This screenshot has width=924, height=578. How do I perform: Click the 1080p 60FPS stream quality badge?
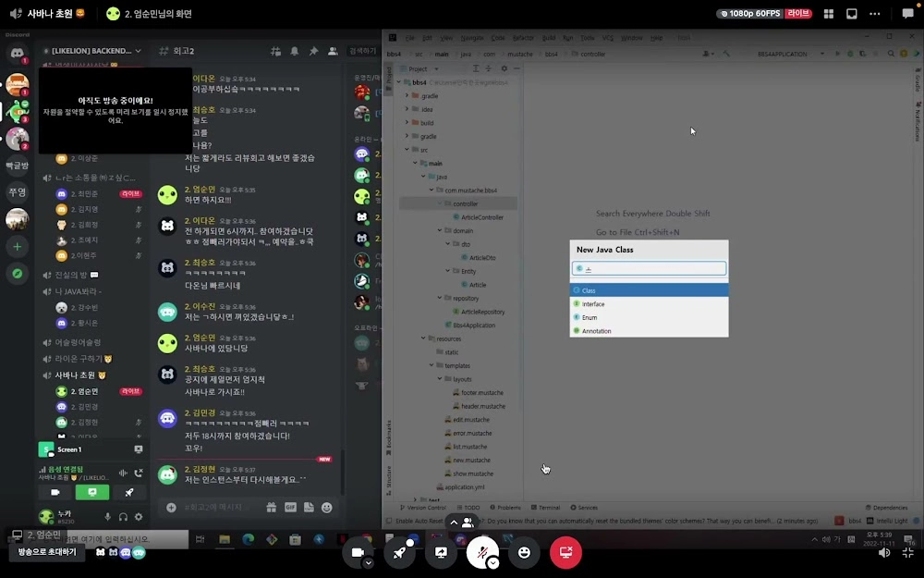(x=750, y=14)
